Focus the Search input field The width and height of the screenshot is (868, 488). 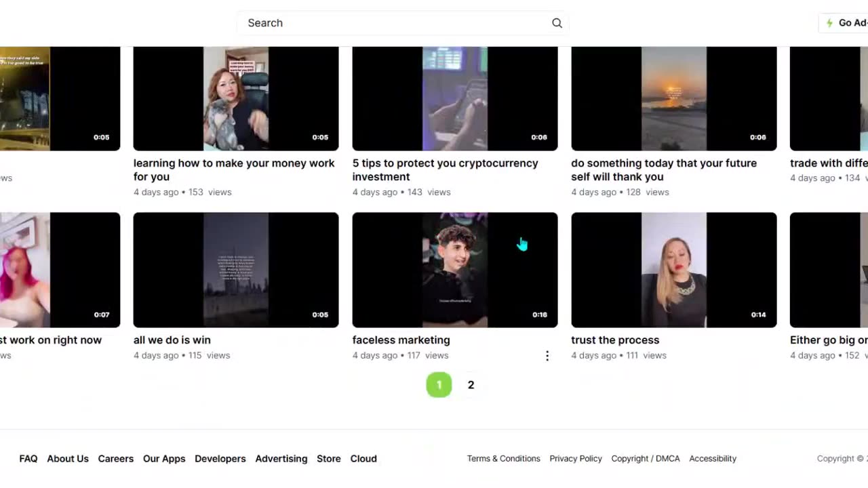[402, 23]
